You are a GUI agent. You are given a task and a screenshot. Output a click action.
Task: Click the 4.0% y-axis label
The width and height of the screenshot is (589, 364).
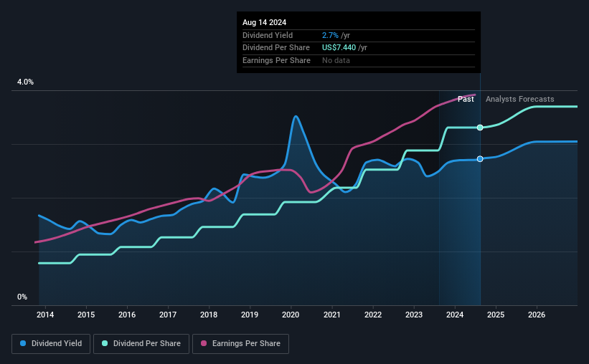coord(25,82)
